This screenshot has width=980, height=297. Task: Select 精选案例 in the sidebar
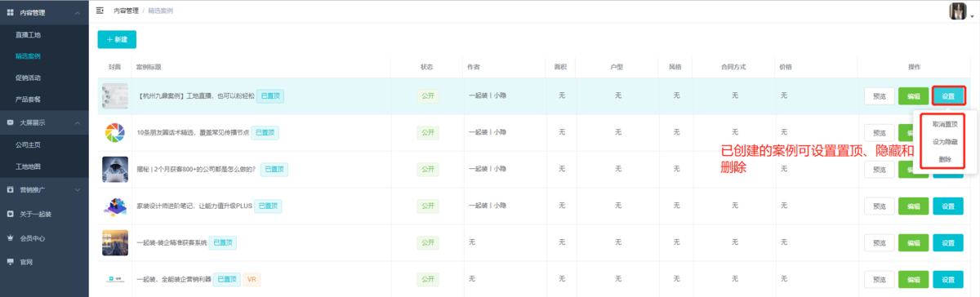28,57
